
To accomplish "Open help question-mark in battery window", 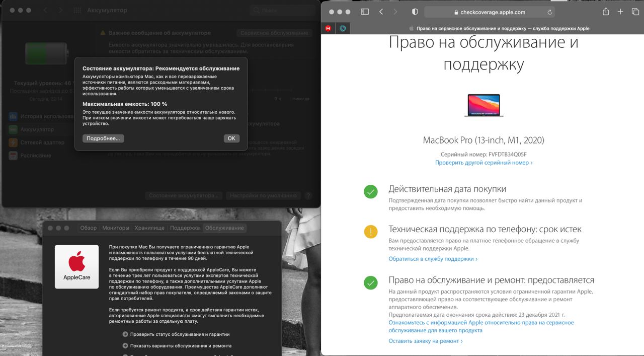I will coord(308,196).
